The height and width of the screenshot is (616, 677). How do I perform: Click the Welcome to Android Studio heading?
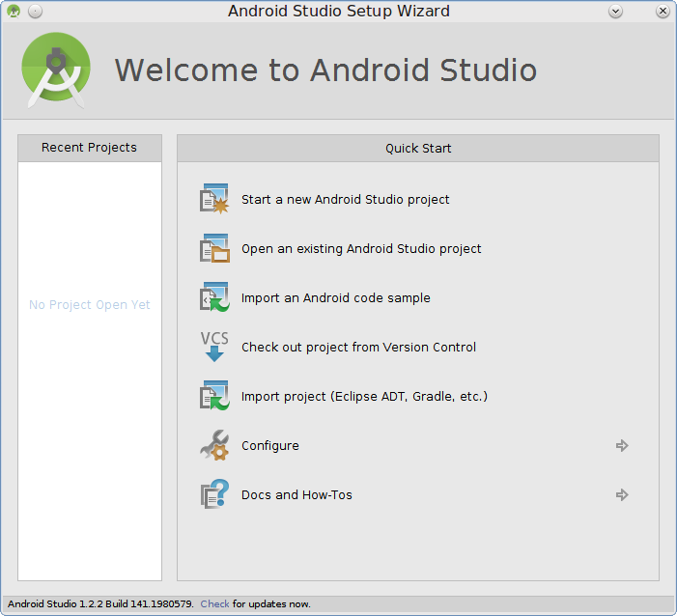tap(325, 70)
